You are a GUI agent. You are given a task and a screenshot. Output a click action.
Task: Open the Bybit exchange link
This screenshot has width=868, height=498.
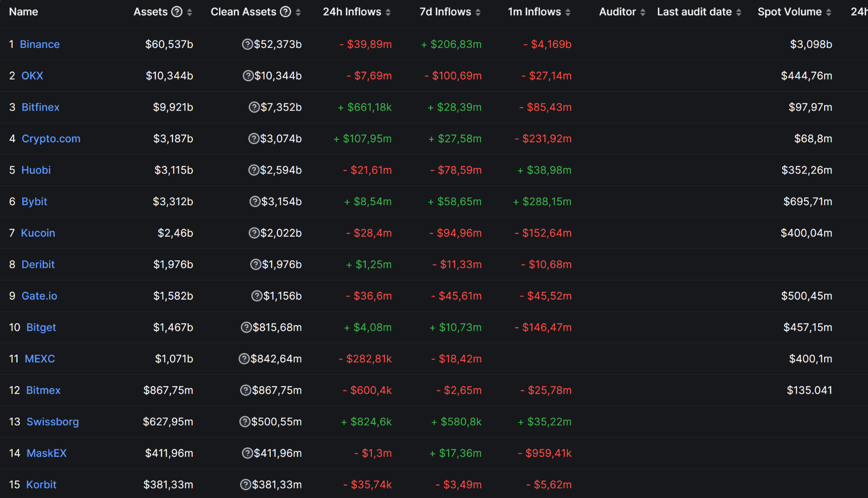click(x=34, y=202)
